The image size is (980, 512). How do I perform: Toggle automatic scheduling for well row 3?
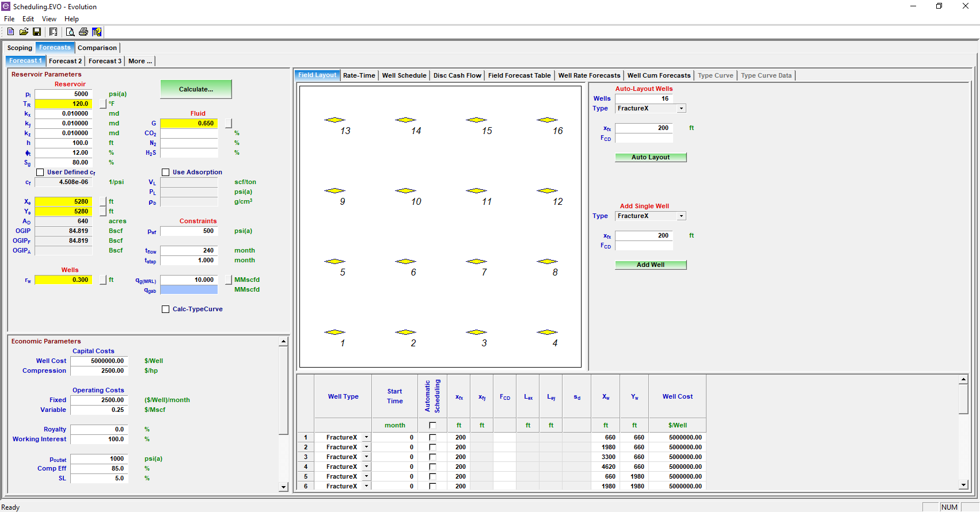click(432, 457)
